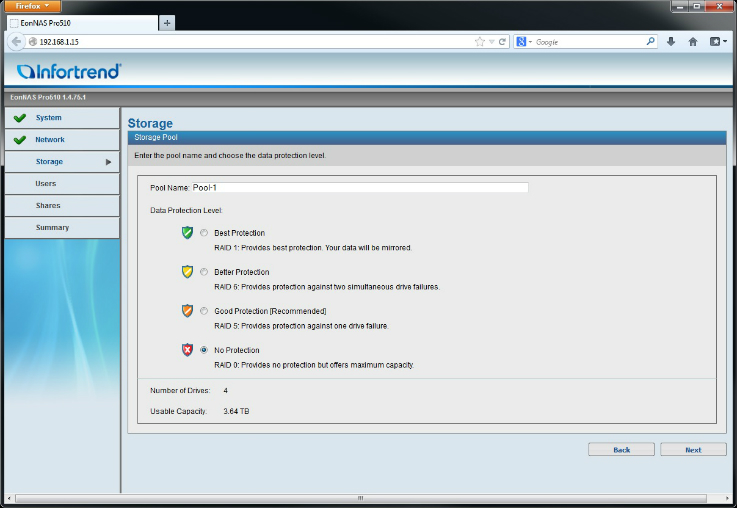Click the RAID 0 description text
Viewport: 737px width, 508px height.
pos(314,365)
